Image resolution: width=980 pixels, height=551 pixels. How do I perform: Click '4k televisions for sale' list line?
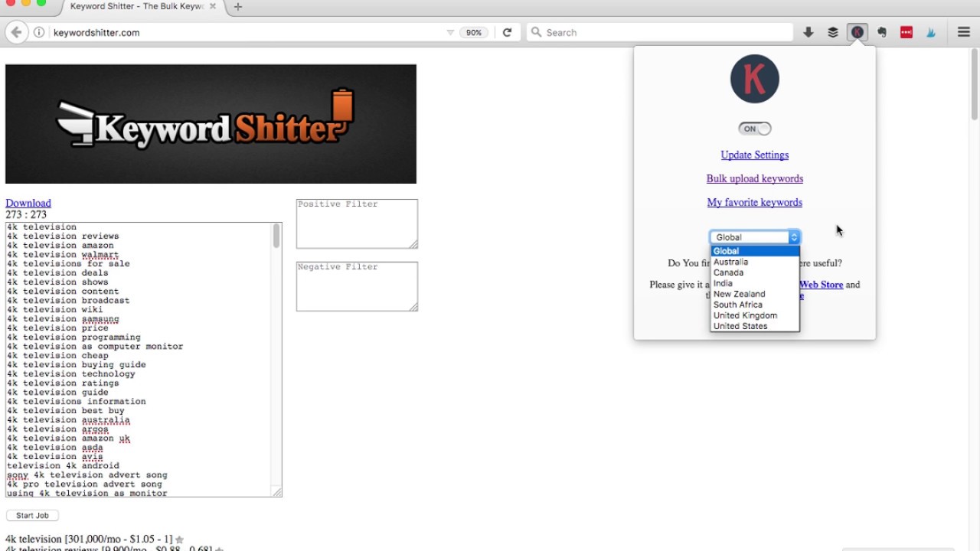pos(68,264)
